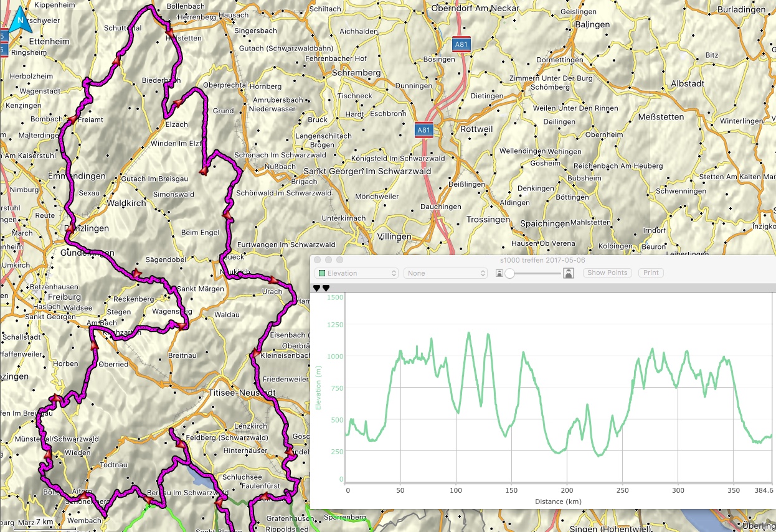Click the route arrow near Kleineisenbach
Image resolution: width=776 pixels, height=532 pixels.
pyautogui.click(x=255, y=354)
